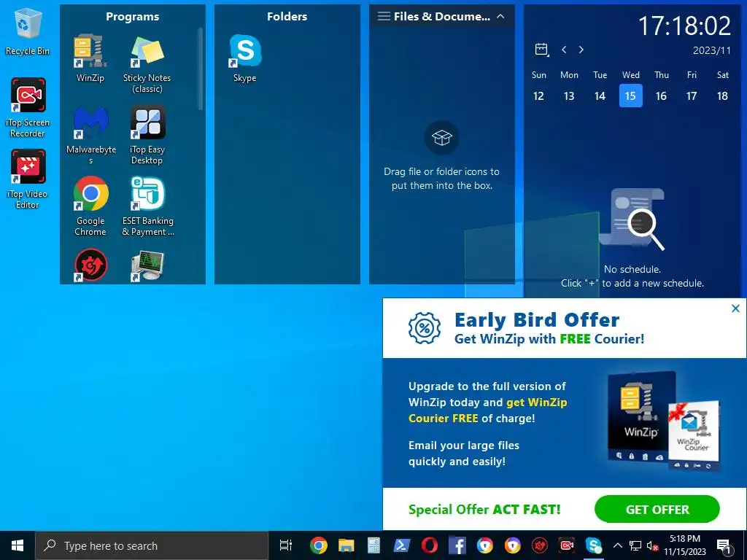747x560 pixels.
Task: Open File Explorer from the taskbar
Action: pyautogui.click(x=347, y=545)
